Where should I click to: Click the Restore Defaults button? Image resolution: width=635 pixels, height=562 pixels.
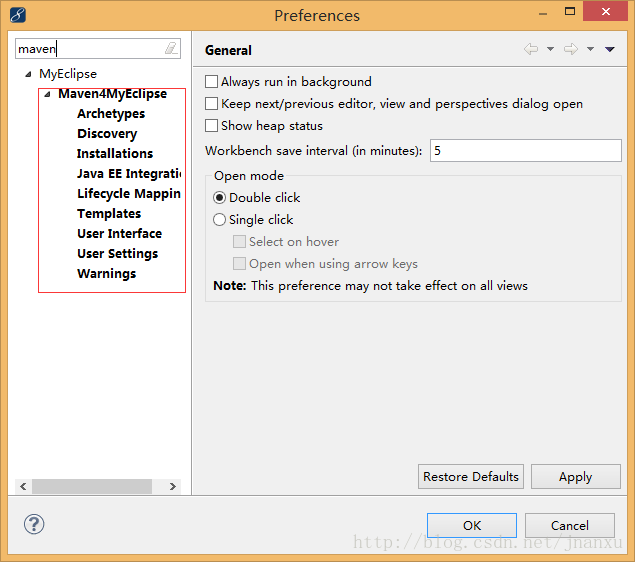(x=471, y=477)
